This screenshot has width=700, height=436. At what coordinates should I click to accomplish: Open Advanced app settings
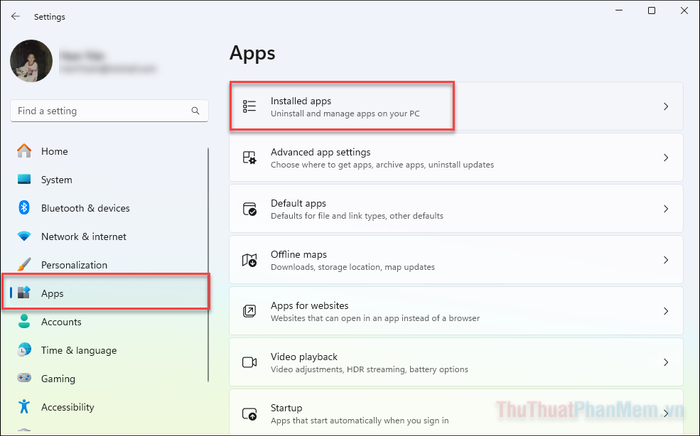coord(456,158)
